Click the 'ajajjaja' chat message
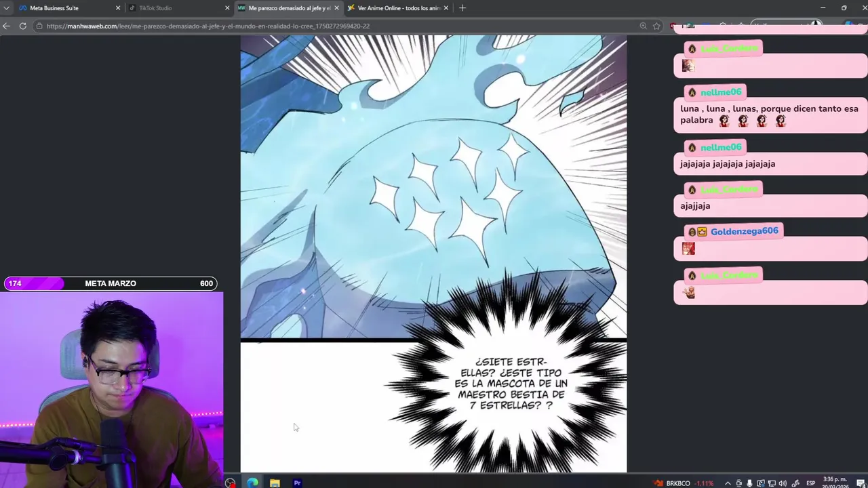 click(x=695, y=205)
